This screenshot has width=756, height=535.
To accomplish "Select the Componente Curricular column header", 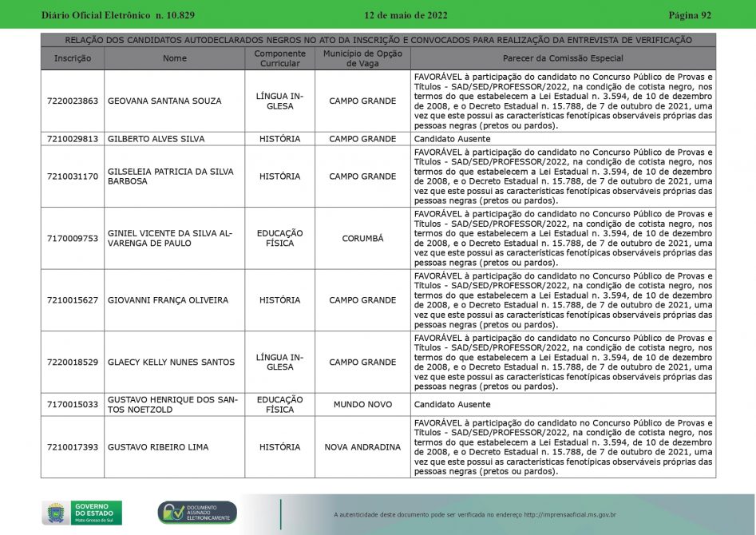I will click(x=279, y=58).
